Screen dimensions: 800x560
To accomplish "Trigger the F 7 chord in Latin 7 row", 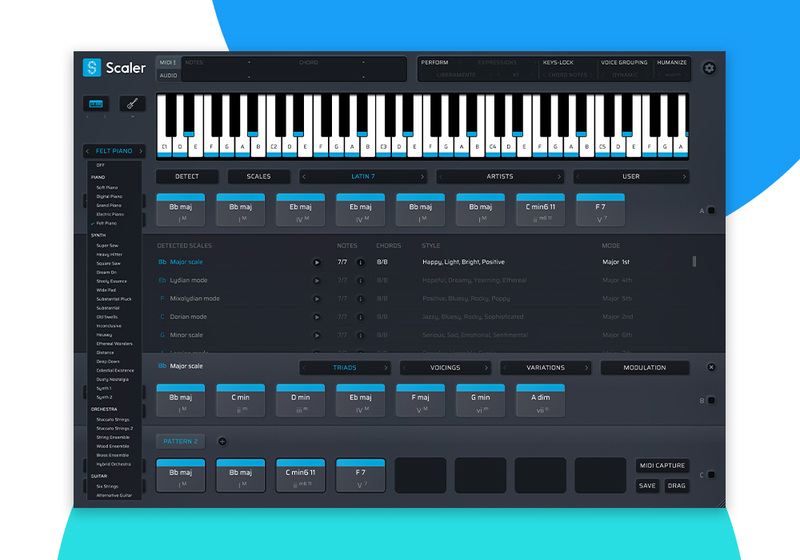I will pos(601,210).
